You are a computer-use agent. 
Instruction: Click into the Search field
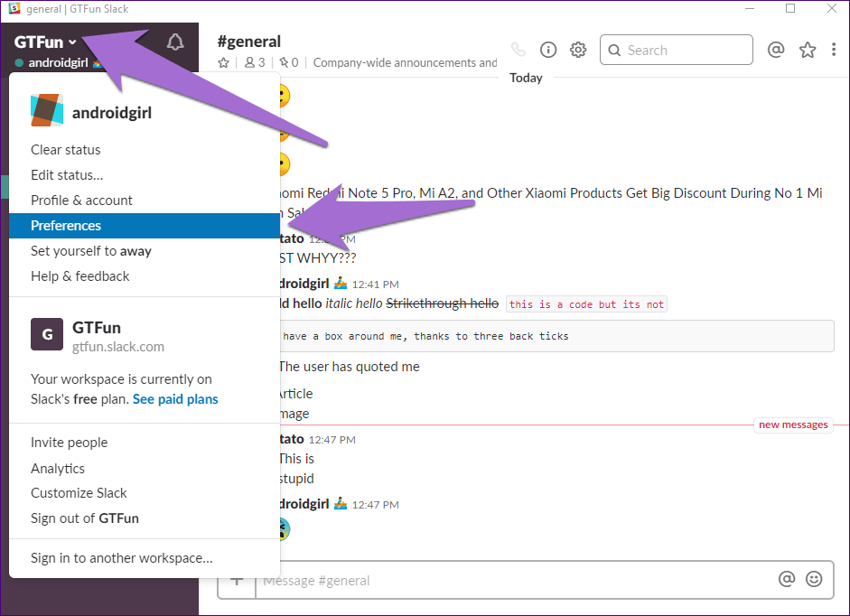pyautogui.click(x=676, y=50)
